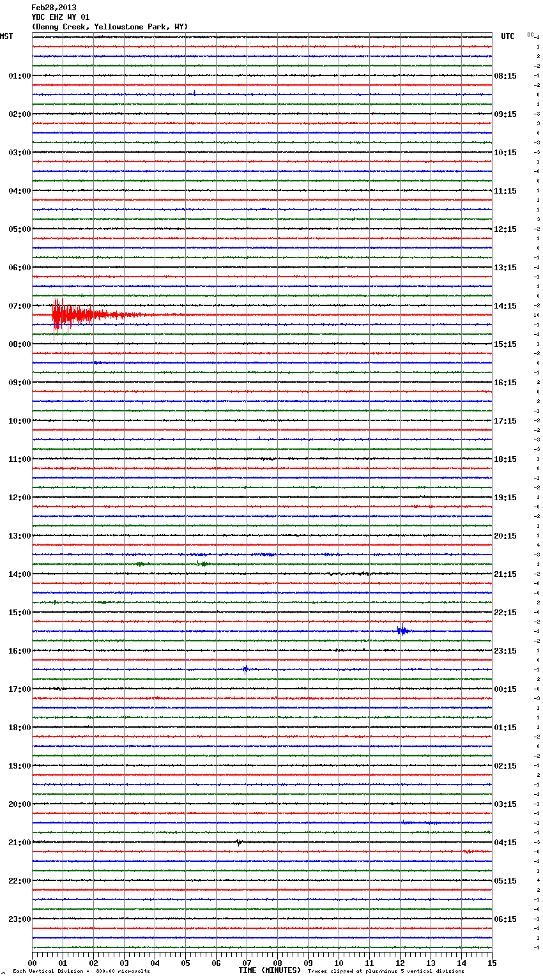Select minute tick label 05 on bottom axis
This screenshot has height=980, width=543.
[185, 963]
